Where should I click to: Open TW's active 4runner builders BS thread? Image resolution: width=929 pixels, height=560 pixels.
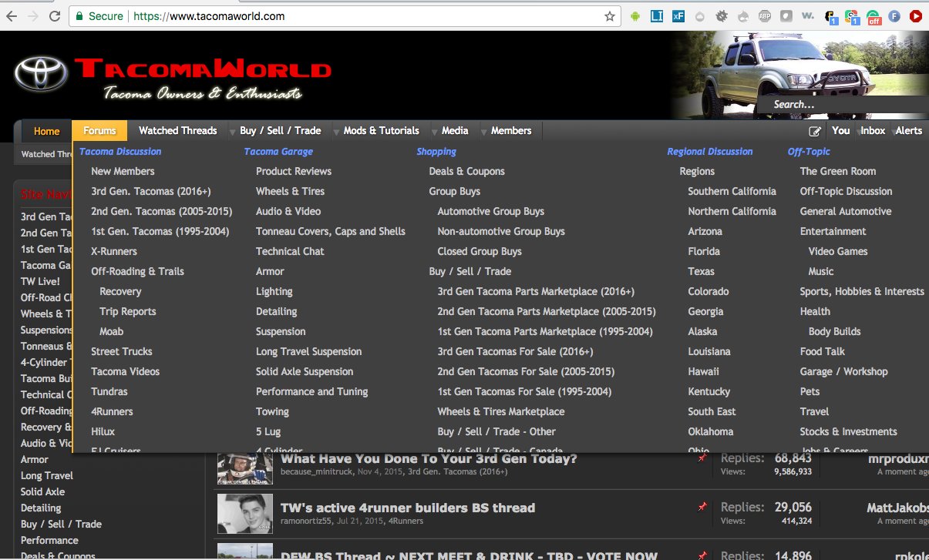pos(408,508)
